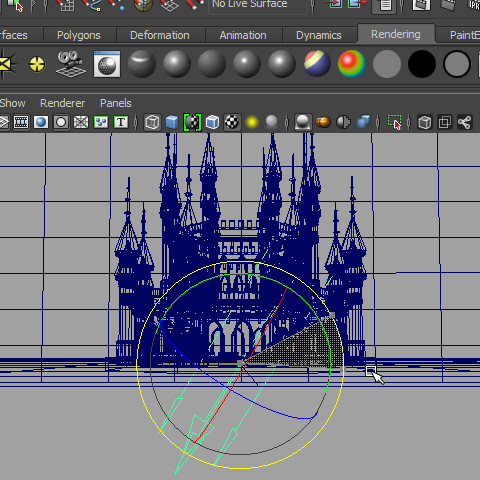This screenshot has height=480, width=480.
Task: Click the output connections icon with outward arrow
Action: tap(357, 4)
